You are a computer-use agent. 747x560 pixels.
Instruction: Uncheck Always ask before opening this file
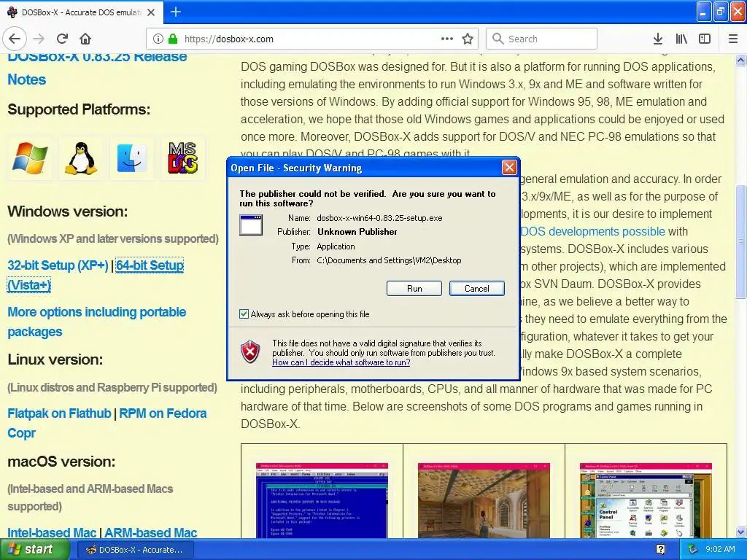(244, 314)
